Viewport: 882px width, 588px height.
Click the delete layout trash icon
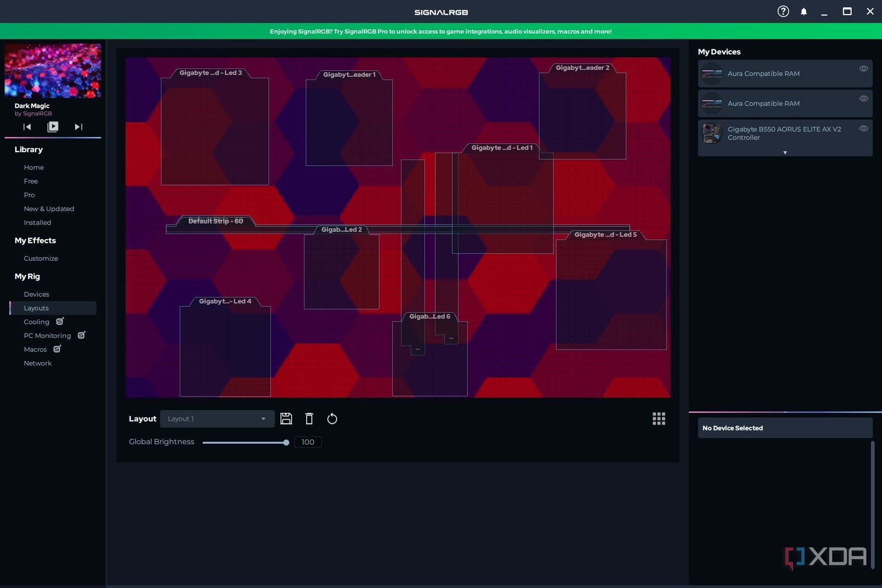tap(309, 418)
